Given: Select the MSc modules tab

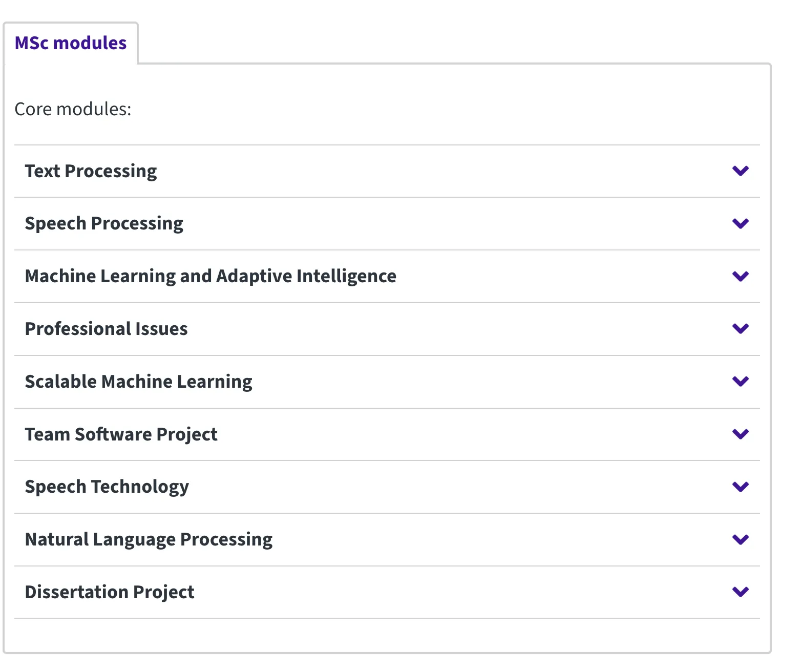Looking at the screenshot, I should point(71,43).
